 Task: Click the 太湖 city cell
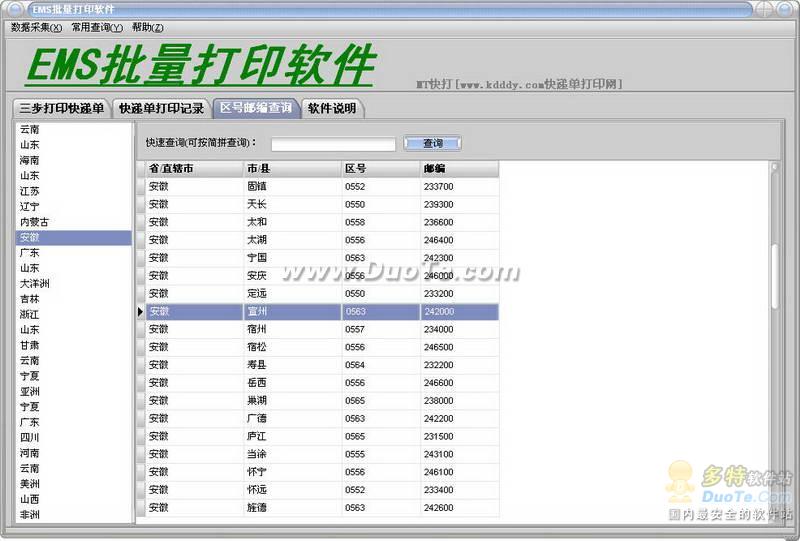coord(292,240)
